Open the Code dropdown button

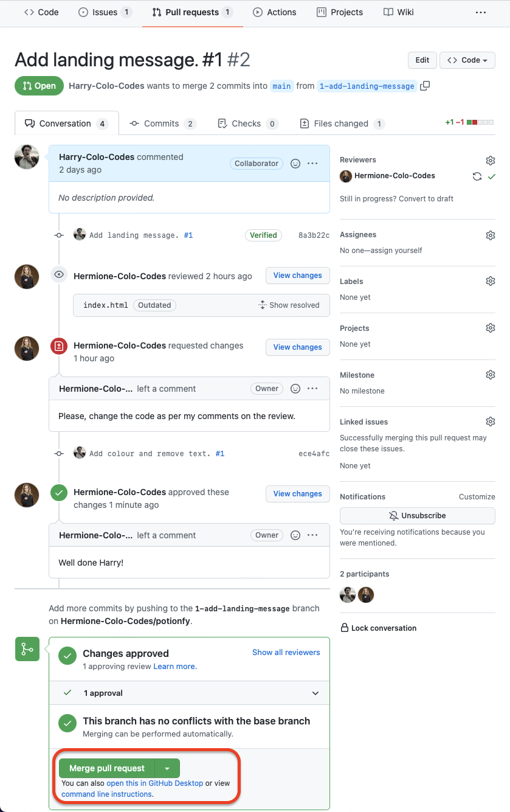tap(467, 60)
